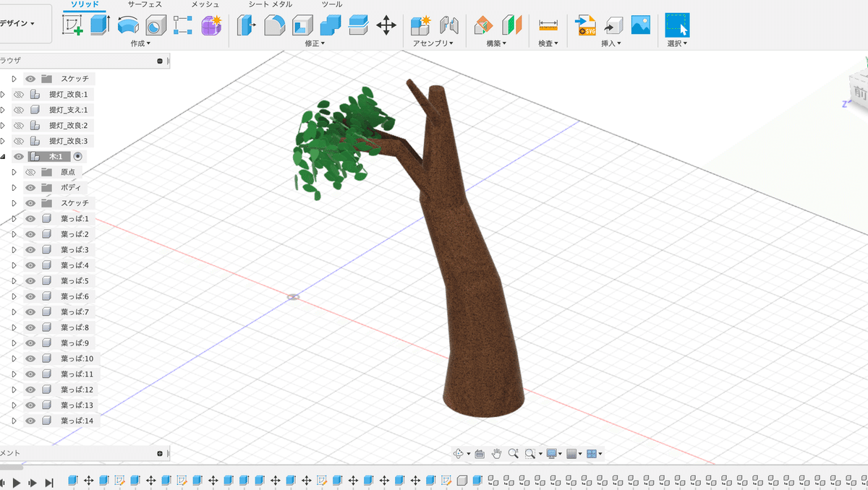Screen dimensions: 868x490
Task: Select the Joint tool
Action: (x=449, y=26)
